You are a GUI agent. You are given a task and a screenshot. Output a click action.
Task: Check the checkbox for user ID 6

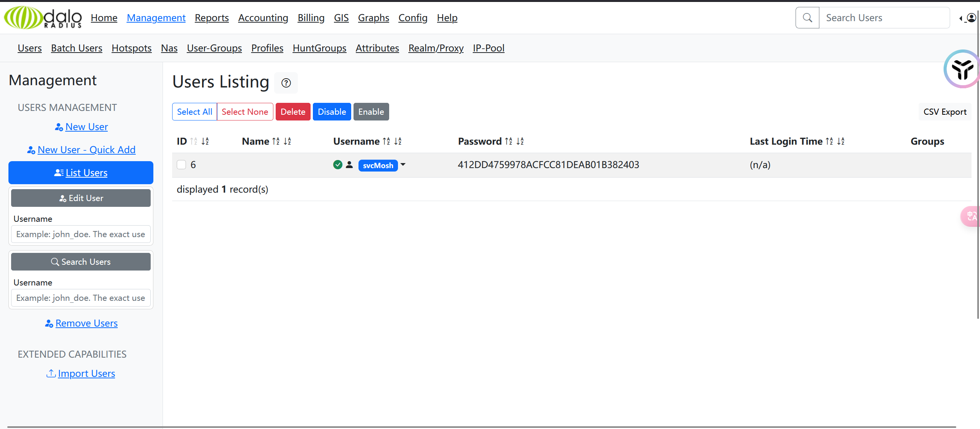181,165
